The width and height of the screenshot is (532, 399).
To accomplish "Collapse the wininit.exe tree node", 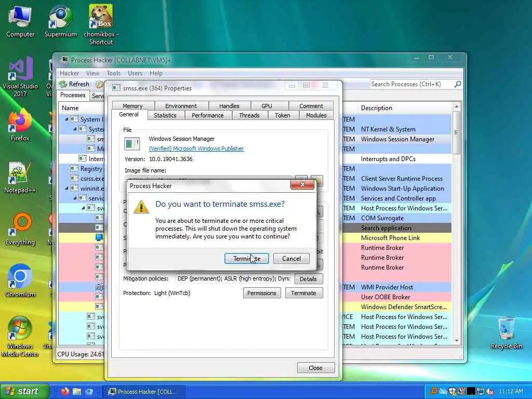I will click(66, 188).
